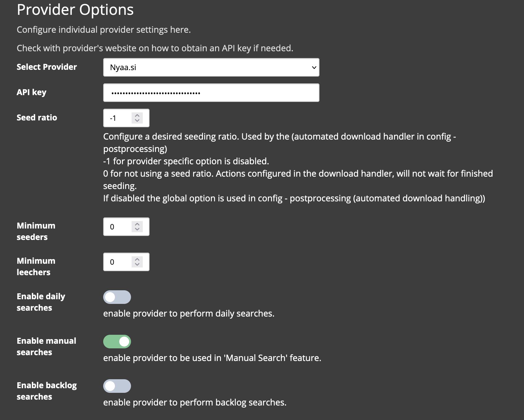
Task: Click the 'Enable daily searches' label
Action: click(41, 302)
